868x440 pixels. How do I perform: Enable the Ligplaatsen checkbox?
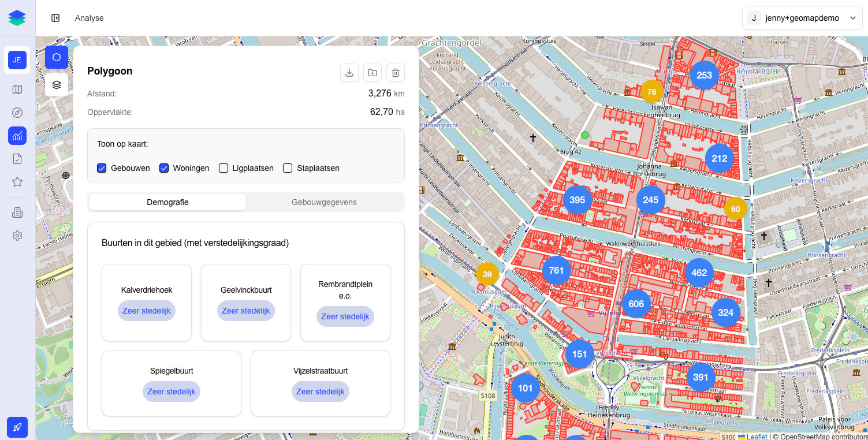point(223,167)
